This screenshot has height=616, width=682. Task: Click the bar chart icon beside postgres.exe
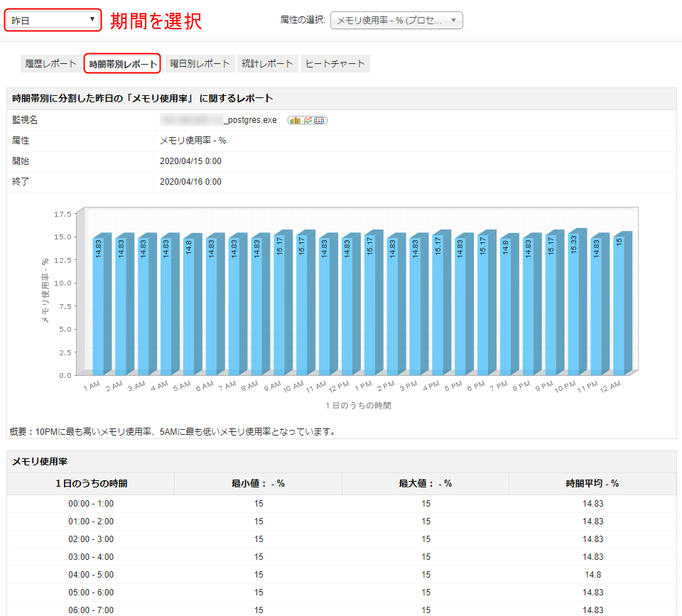[x=295, y=120]
